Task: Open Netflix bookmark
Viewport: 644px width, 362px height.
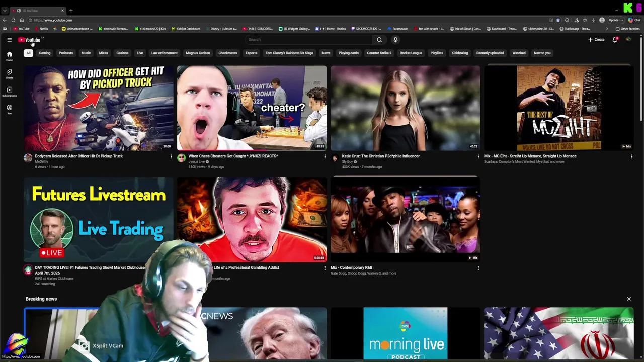Action: coord(41,29)
